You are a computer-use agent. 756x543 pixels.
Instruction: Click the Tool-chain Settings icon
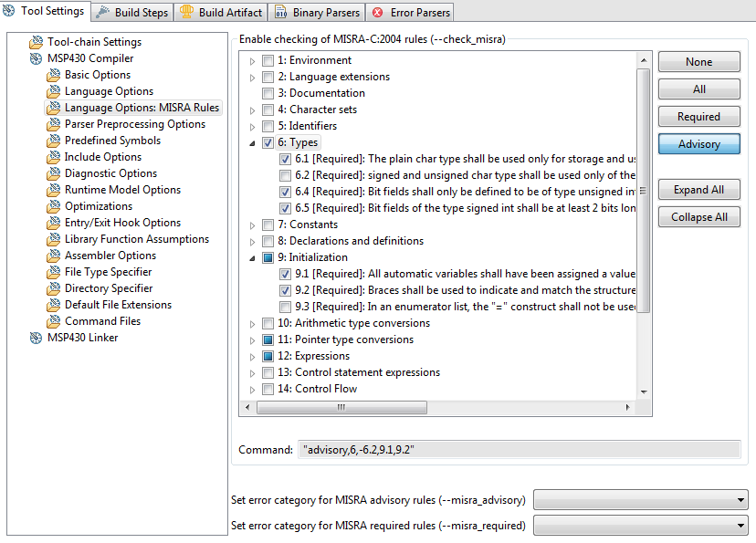coord(37,42)
